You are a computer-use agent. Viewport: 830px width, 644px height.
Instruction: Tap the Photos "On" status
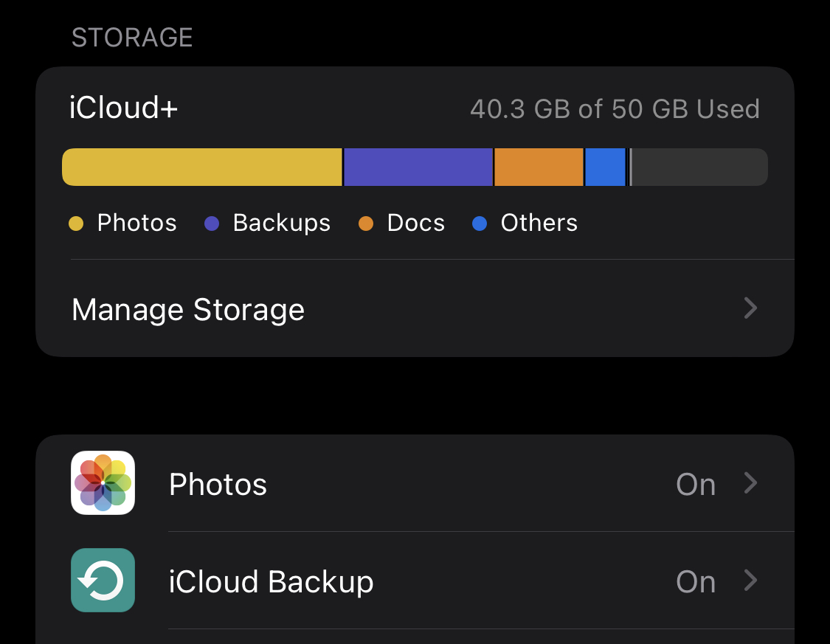click(x=696, y=485)
